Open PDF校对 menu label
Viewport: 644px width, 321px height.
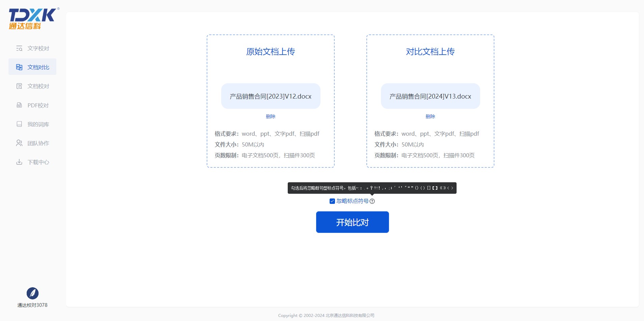pyautogui.click(x=38, y=105)
